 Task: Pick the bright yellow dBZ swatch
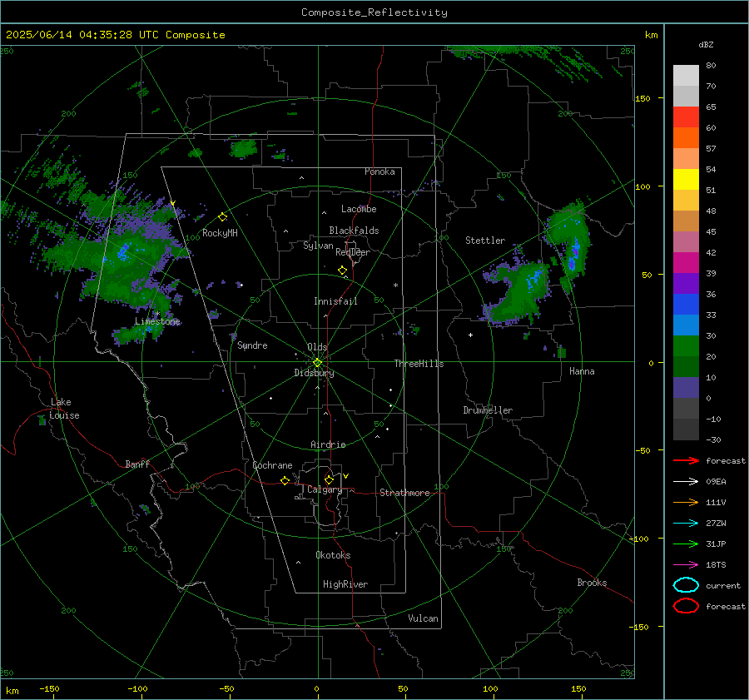coord(686,180)
